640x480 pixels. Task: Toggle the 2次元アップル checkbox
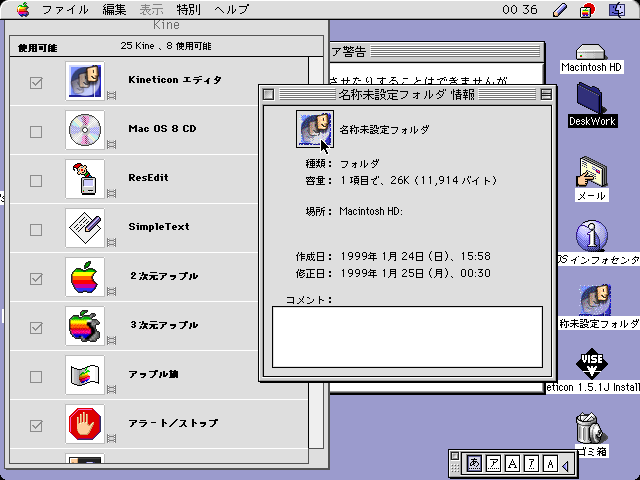[x=36, y=279]
